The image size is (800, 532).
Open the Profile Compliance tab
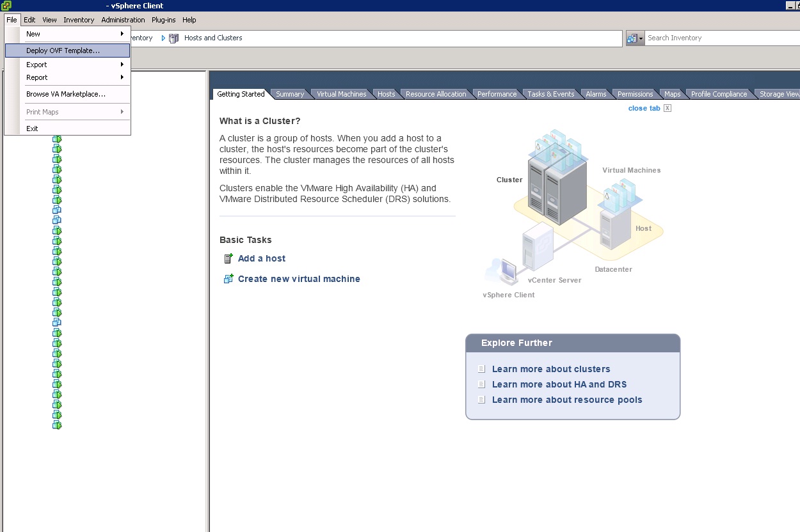click(x=719, y=94)
